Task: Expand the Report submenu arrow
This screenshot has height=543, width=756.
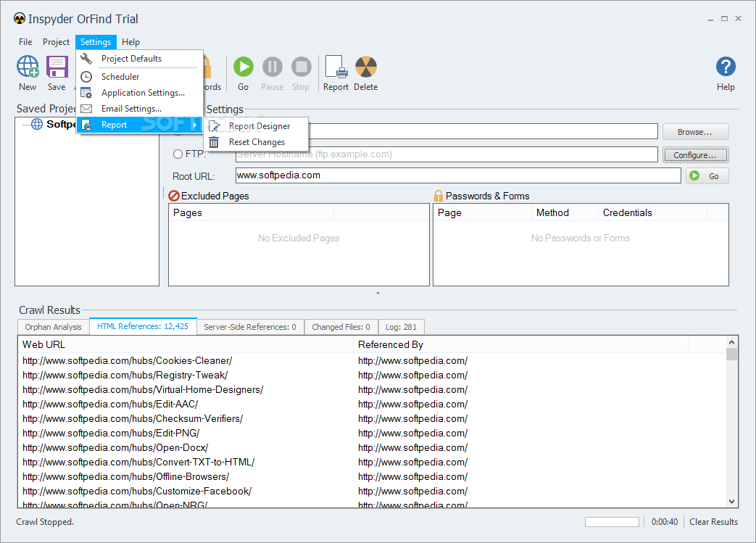Action: (x=195, y=125)
